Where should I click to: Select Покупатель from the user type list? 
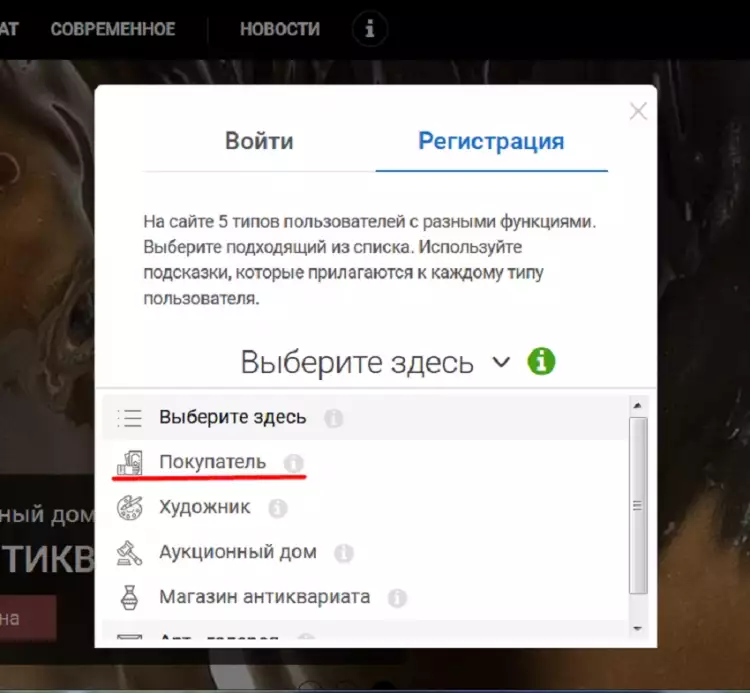point(212,462)
